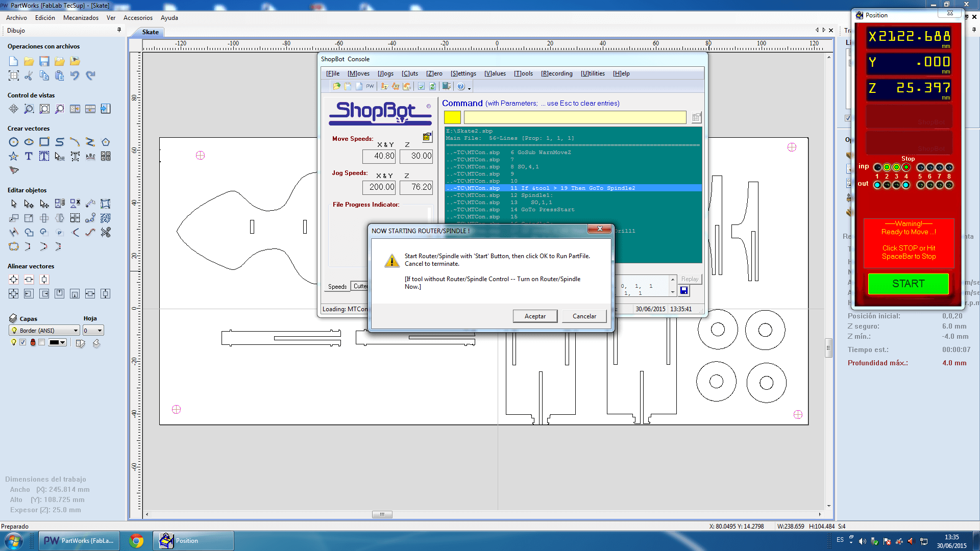Select the arrow selection tool under Editar objetos

coord(14,204)
